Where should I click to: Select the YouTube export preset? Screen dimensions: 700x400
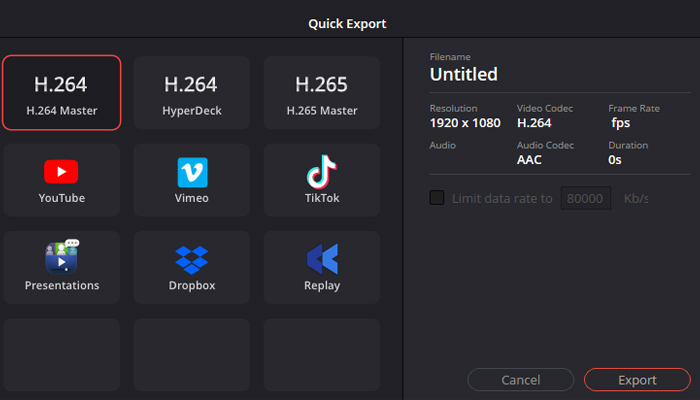coord(62,180)
